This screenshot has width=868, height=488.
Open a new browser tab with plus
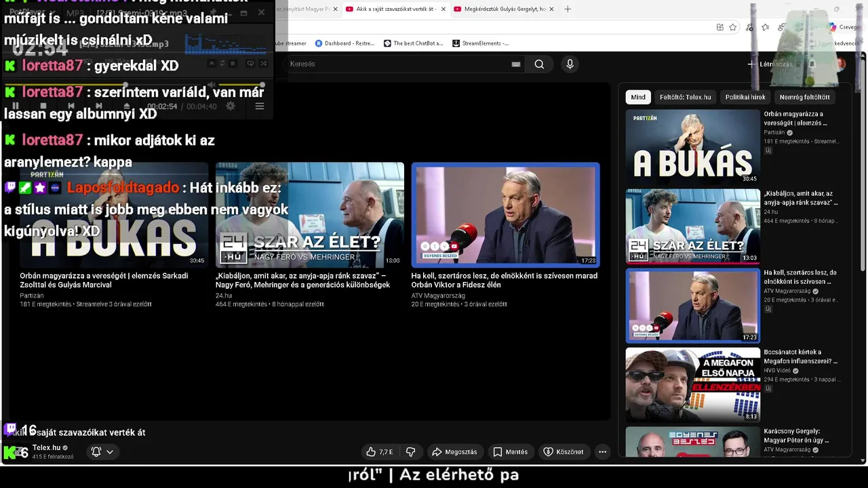point(568,9)
